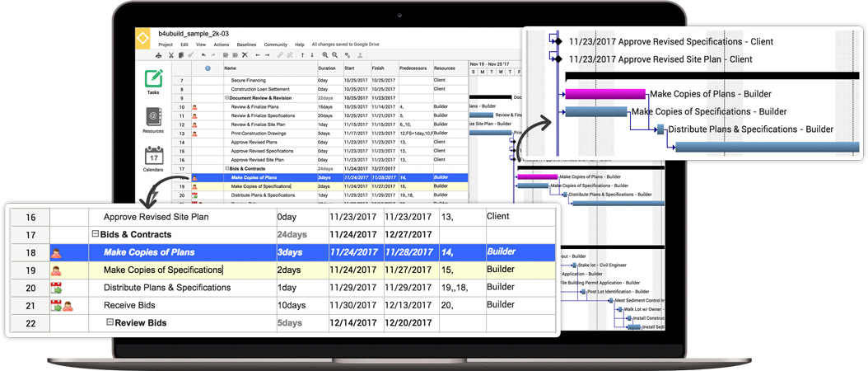Click the link tasks chain icon
Viewport: 868px width, 371px height.
pyautogui.click(x=280, y=55)
